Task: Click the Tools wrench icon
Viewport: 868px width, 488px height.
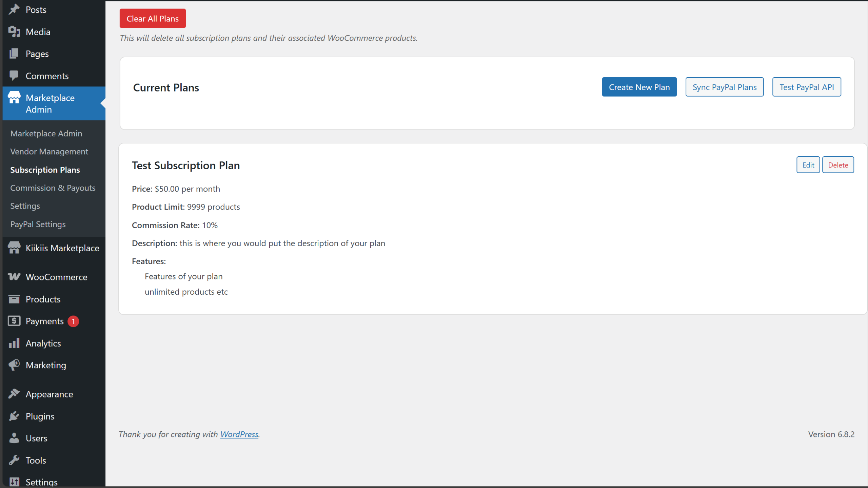Action: tap(14, 460)
